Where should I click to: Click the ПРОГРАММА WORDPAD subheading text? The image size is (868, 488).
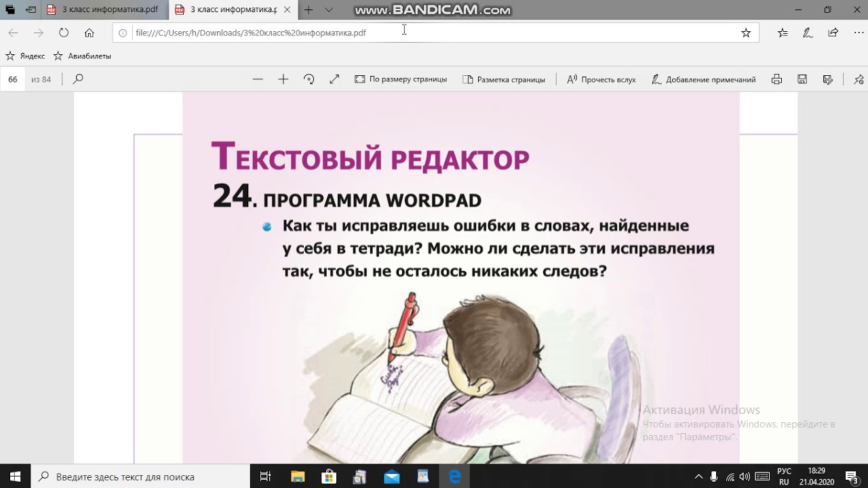[372, 201]
